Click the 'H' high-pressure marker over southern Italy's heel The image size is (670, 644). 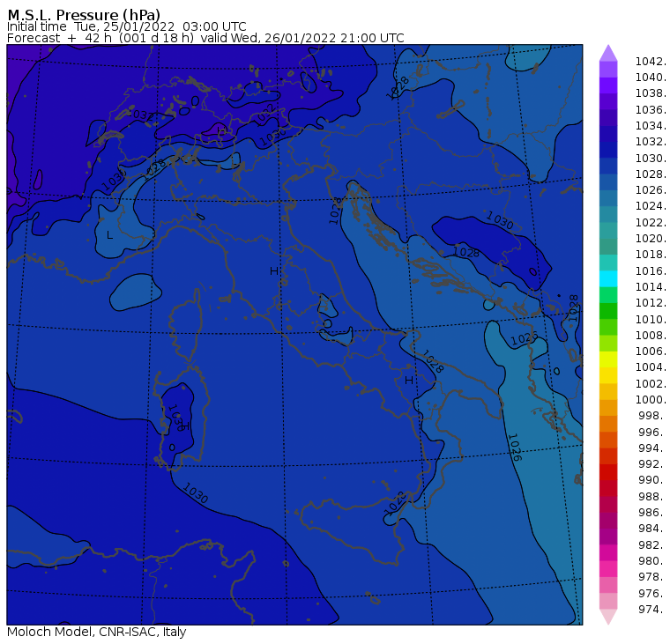coord(409,380)
